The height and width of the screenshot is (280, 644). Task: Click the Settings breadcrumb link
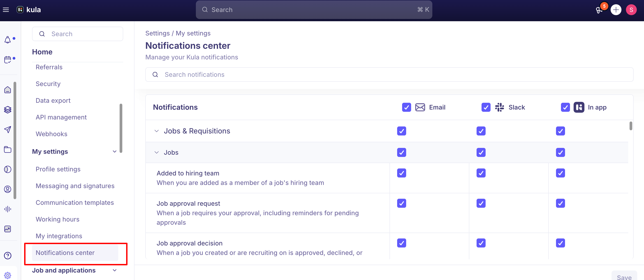click(158, 33)
